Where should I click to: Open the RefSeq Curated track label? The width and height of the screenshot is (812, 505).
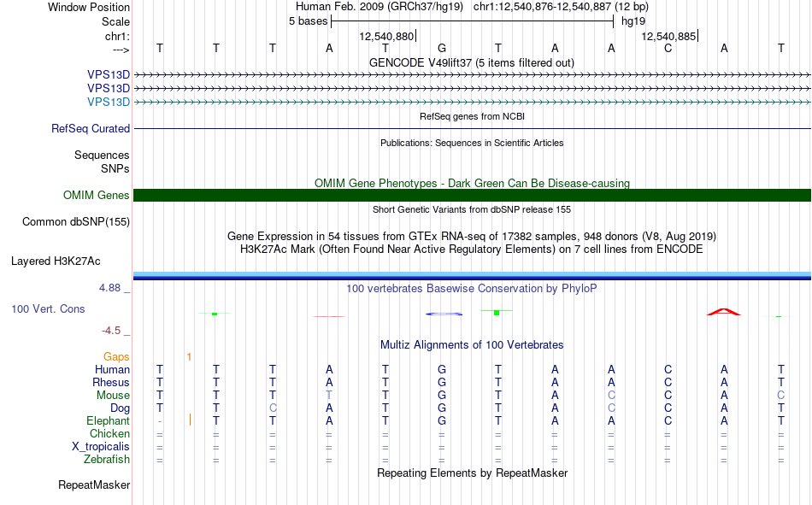pyautogui.click(x=91, y=128)
